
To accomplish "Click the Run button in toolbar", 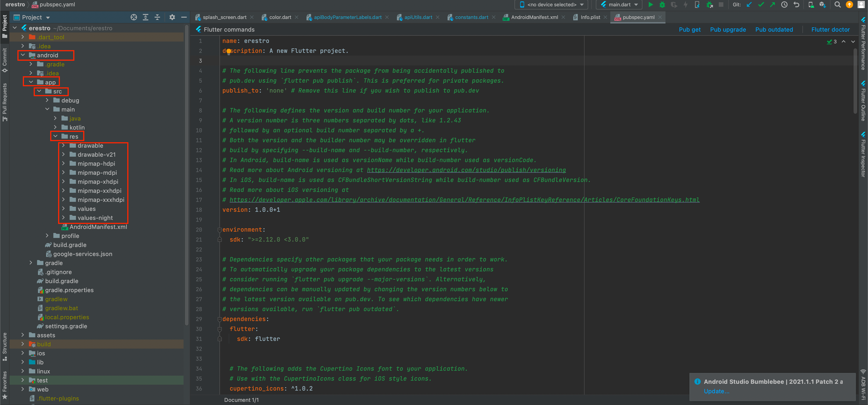I will click(x=651, y=5).
